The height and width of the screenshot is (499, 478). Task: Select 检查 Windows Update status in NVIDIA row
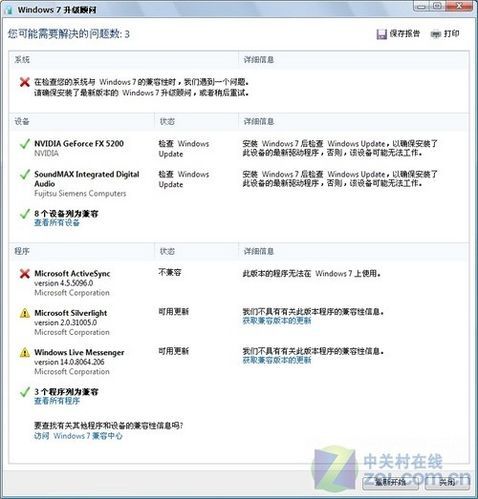[184, 149]
